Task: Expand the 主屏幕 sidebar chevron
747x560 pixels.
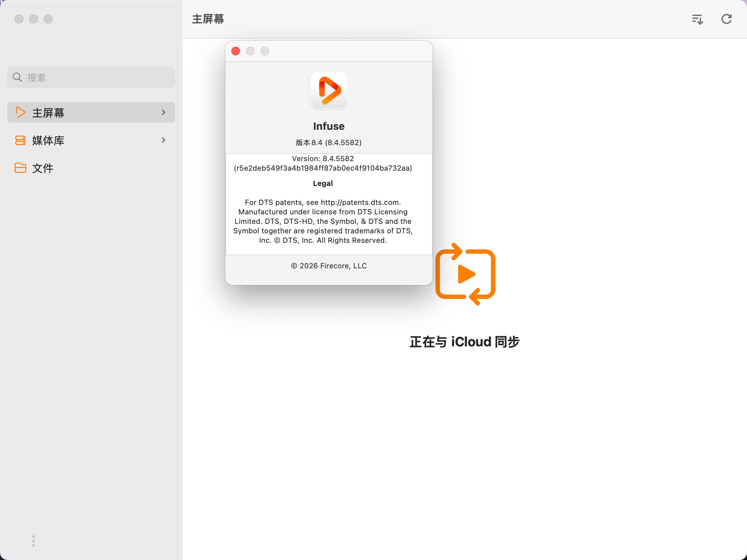Action: (x=163, y=112)
